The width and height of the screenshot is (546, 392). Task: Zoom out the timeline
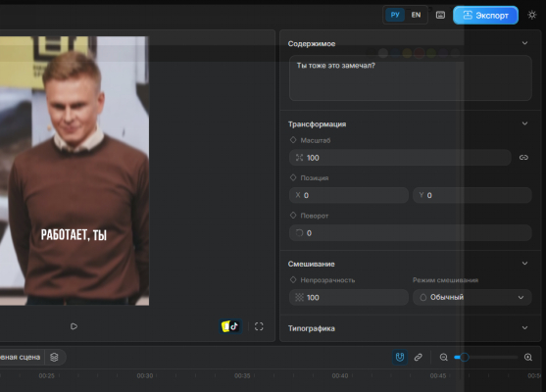[x=443, y=357]
